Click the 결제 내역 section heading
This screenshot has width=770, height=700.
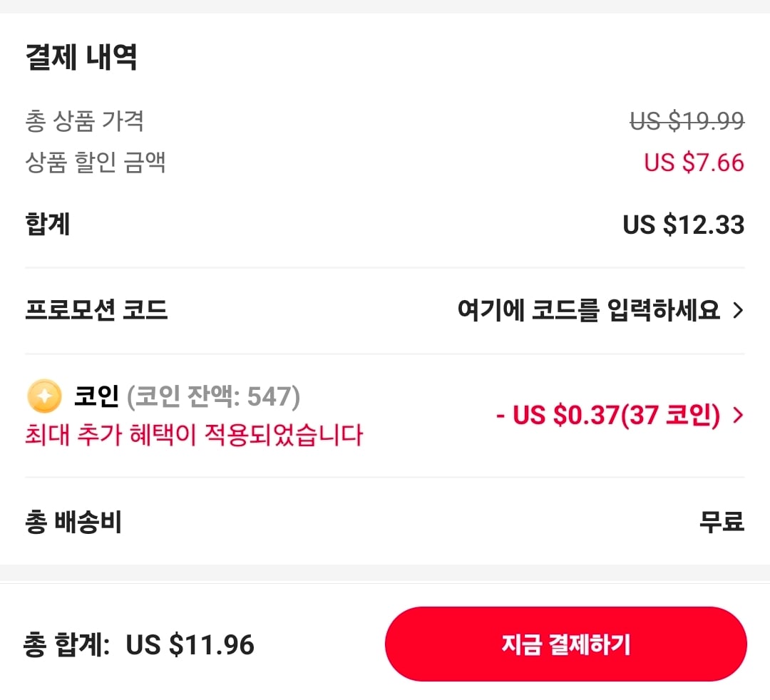click(81, 58)
